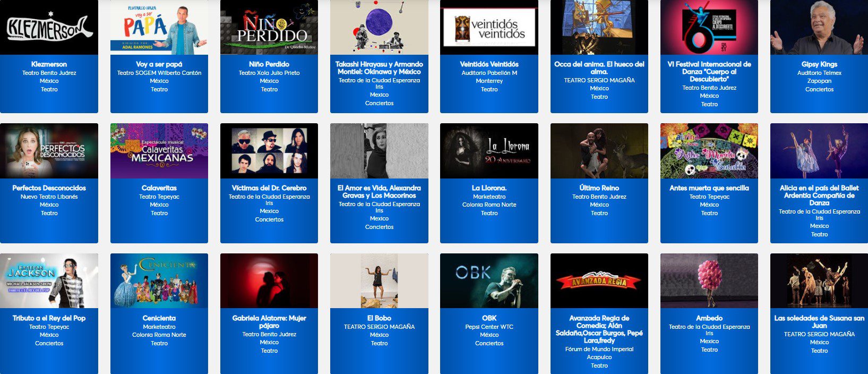The width and height of the screenshot is (868, 374).
Task: Open the El Amor es Vida thumbnail
Action: point(379,151)
